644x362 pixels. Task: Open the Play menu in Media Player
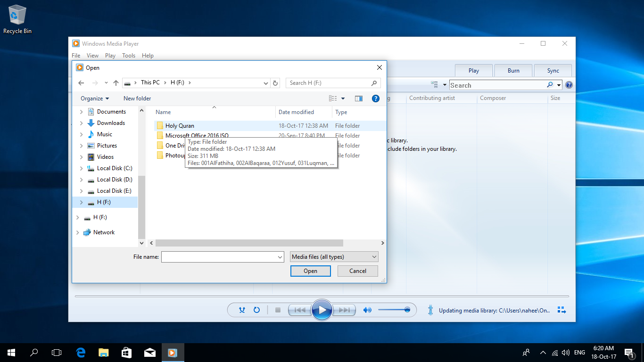click(110, 56)
